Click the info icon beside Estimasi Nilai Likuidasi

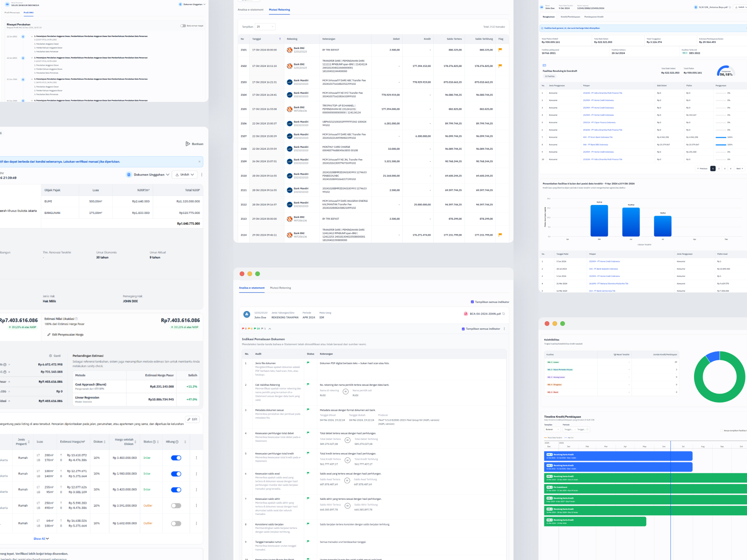[76, 319]
